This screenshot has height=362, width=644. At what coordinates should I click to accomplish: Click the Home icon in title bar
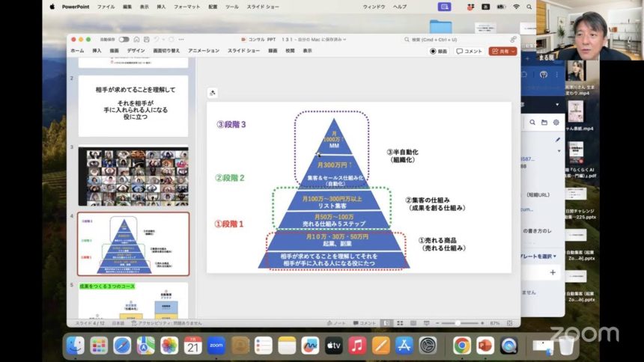tap(137, 40)
